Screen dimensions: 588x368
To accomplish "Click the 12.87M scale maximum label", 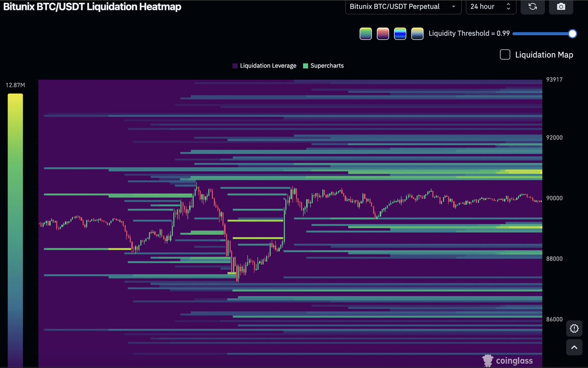I will point(15,85).
